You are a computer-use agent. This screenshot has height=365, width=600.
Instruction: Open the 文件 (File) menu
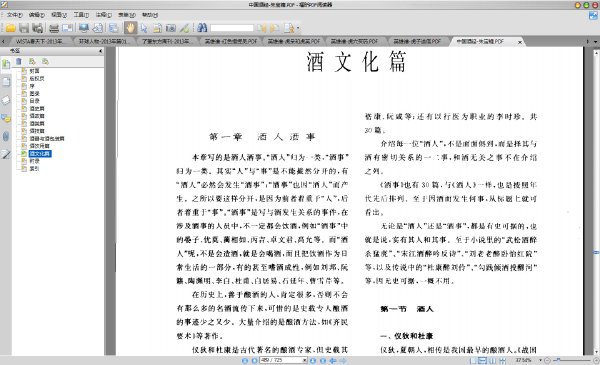[15, 15]
